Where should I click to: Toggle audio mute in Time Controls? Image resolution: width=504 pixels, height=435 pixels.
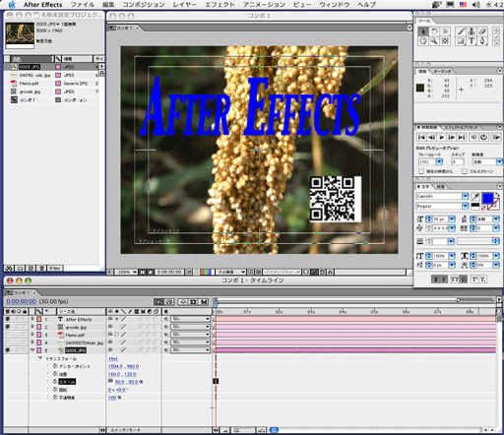(473, 137)
